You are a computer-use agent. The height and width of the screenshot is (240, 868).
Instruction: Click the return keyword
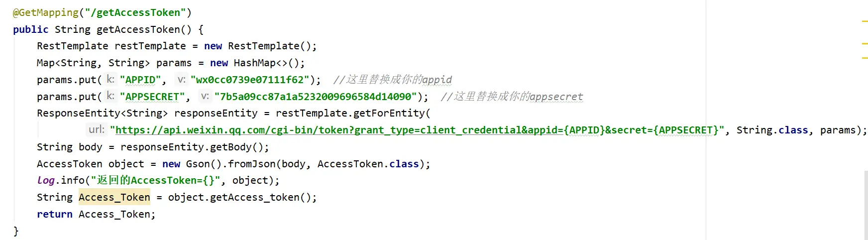click(55, 214)
